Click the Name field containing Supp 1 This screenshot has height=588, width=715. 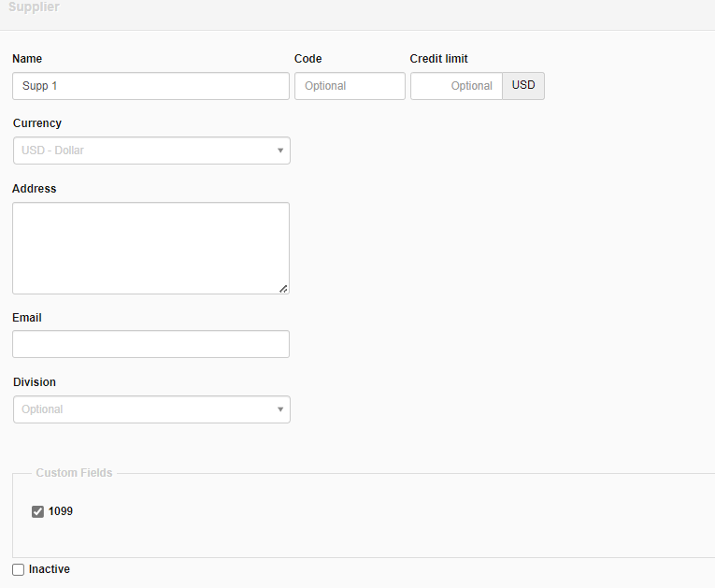tap(150, 86)
